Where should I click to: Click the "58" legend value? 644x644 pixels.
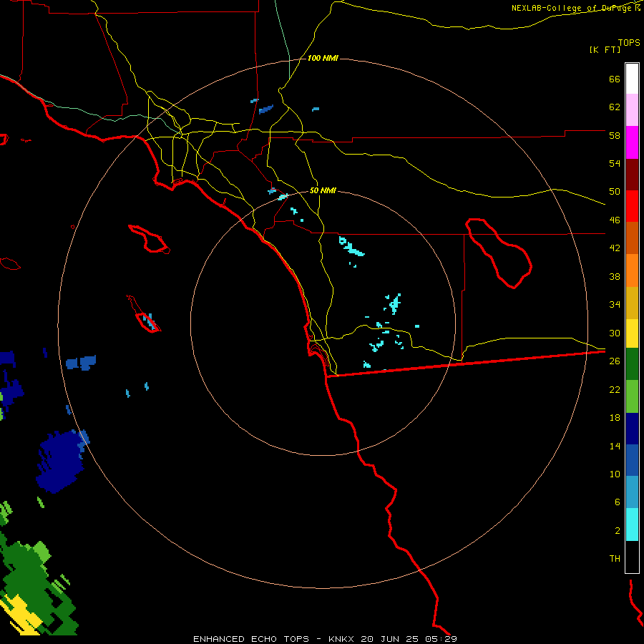coord(615,135)
